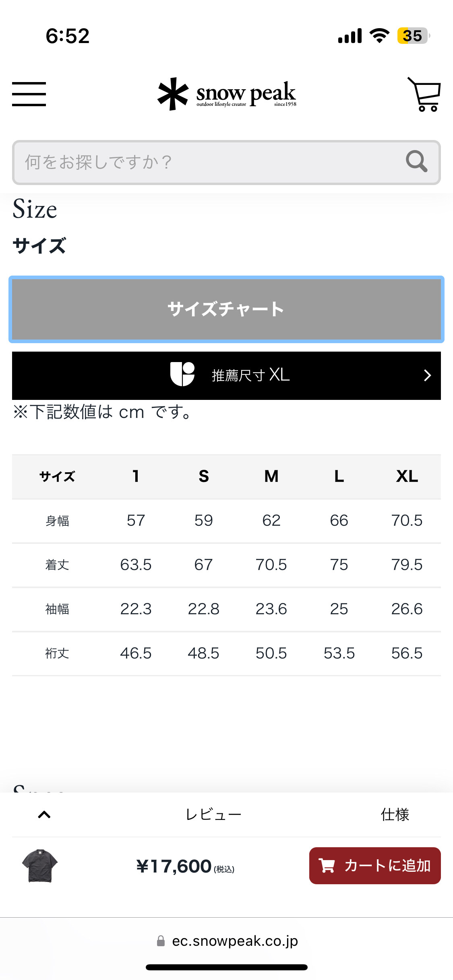Tap the lock icon beside the URL
Screen dimensions: 453x980
pyautogui.click(x=161, y=941)
